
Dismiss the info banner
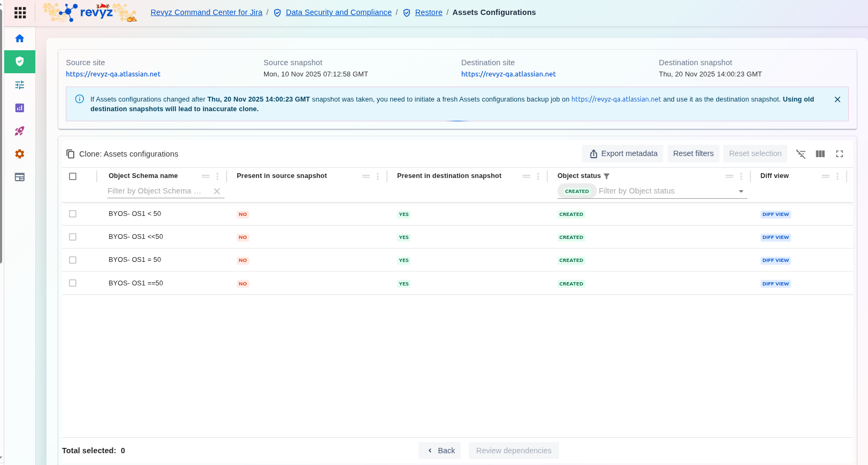click(x=838, y=99)
